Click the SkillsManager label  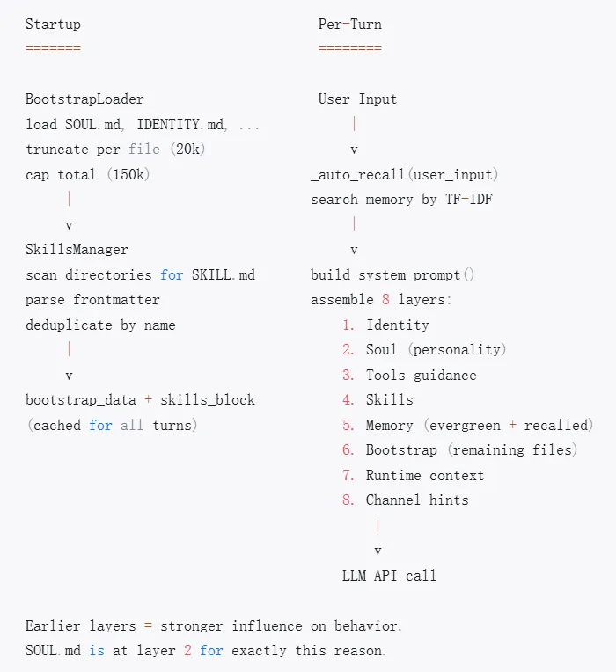tap(77, 250)
